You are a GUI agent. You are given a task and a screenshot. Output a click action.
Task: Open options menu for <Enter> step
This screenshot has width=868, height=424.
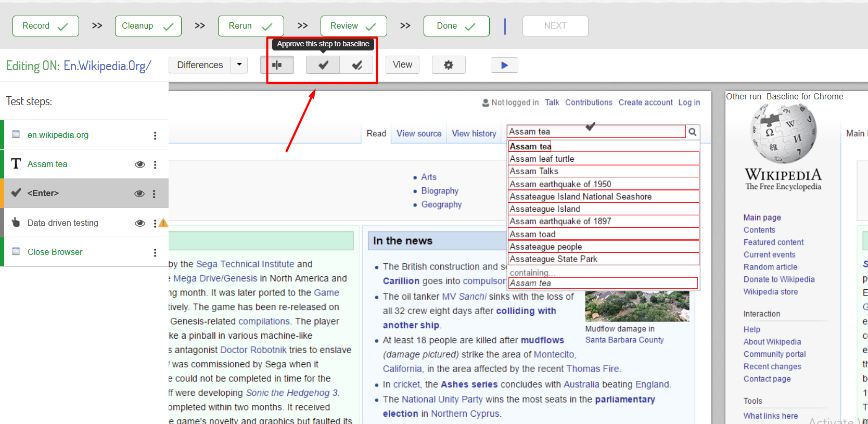click(x=154, y=194)
